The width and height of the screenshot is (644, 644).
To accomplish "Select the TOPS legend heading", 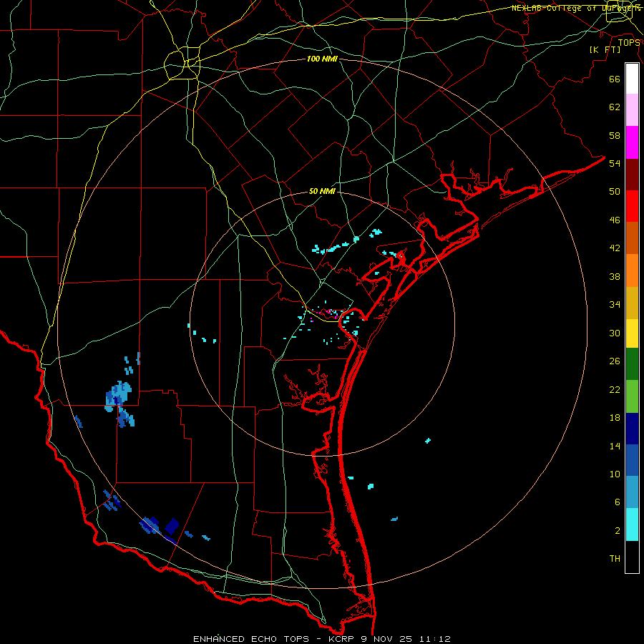I will (629, 43).
